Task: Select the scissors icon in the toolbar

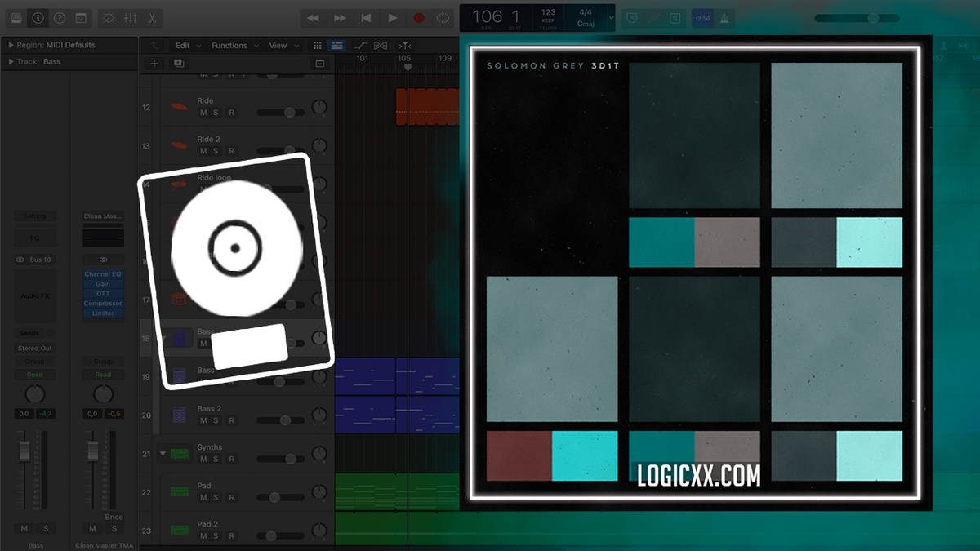Action: pos(153,17)
